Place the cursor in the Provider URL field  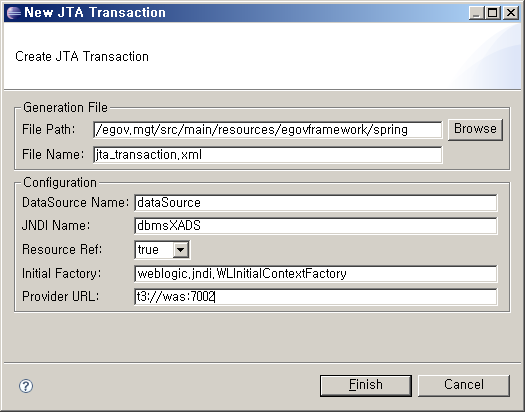316,297
